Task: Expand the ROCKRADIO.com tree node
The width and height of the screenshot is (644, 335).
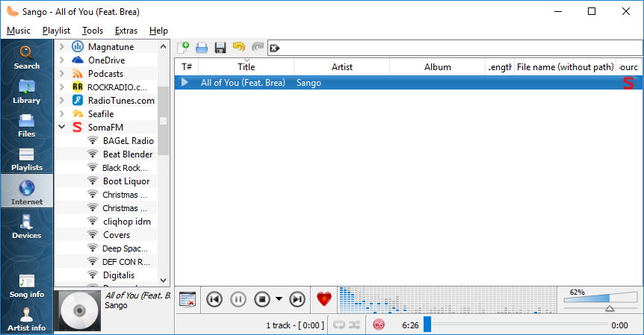Action: tap(61, 87)
